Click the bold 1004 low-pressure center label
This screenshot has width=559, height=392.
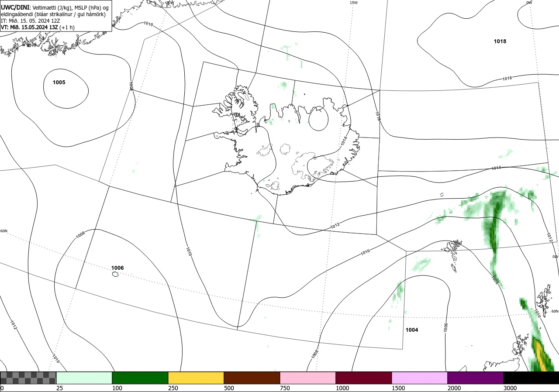tap(412, 330)
